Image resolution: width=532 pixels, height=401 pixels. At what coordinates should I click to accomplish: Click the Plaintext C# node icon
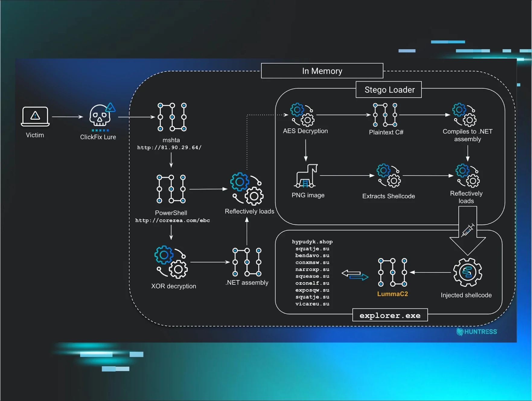(385, 115)
